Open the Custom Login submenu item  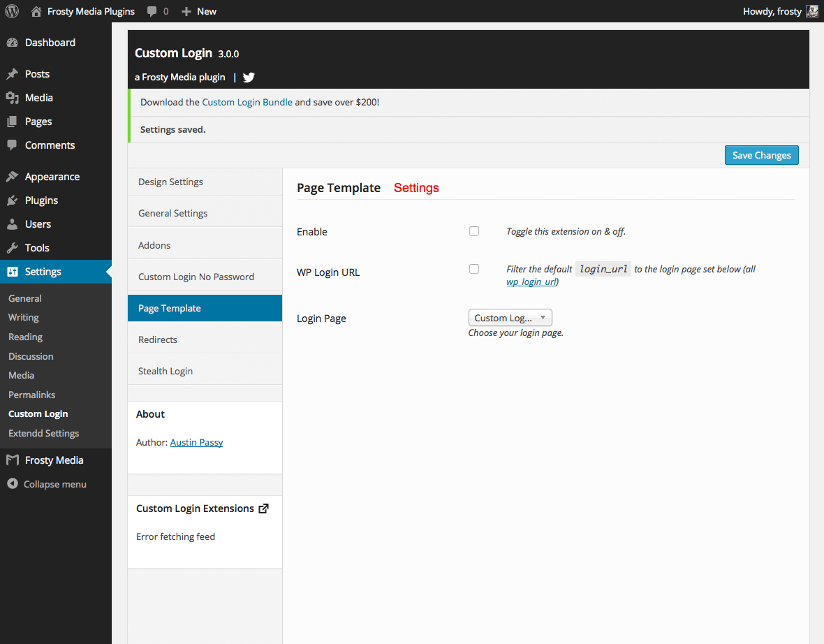(x=38, y=414)
